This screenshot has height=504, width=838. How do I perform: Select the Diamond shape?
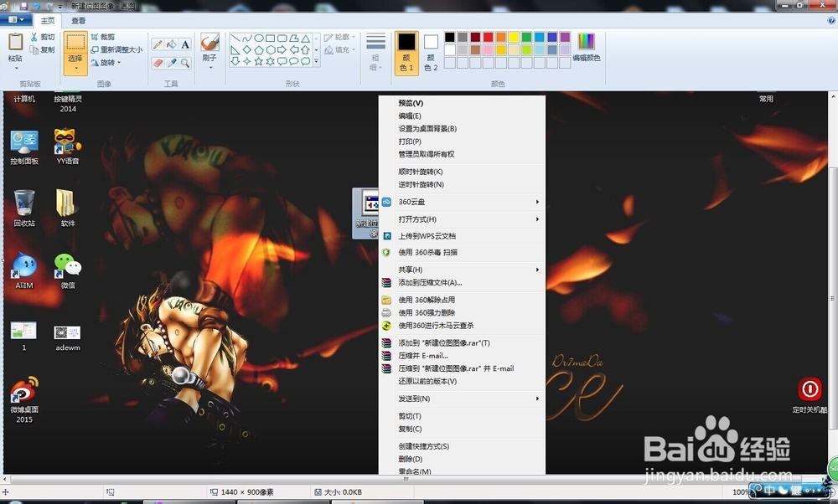click(x=247, y=50)
